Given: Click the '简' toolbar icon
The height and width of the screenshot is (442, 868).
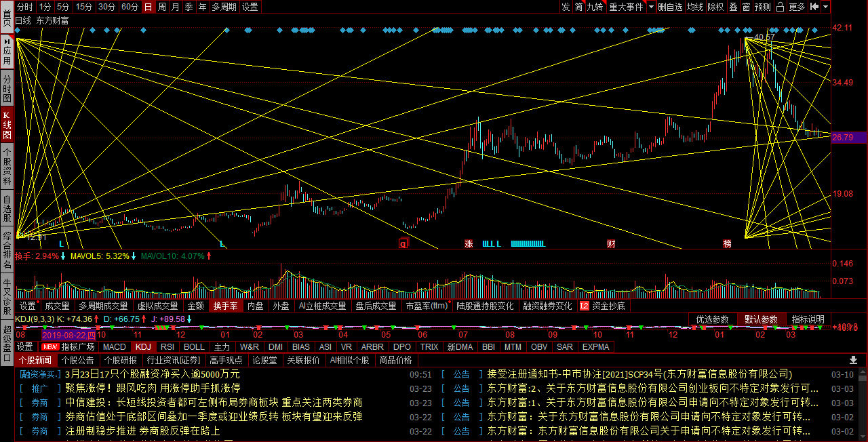Looking at the screenshot, I should pos(578,7).
